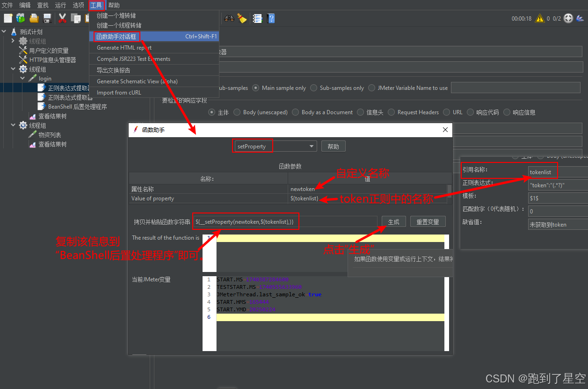Select the Main sample only radio button
Screen dimensions: 588x389
coord(256,88)
